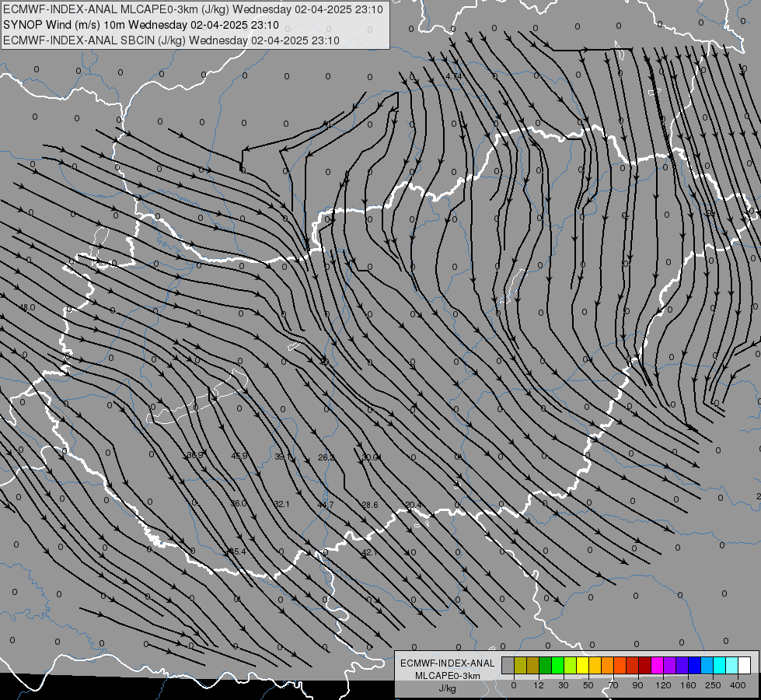Click the legend tick label 12
The image size is (761, 700).
(x=539, y=685)
